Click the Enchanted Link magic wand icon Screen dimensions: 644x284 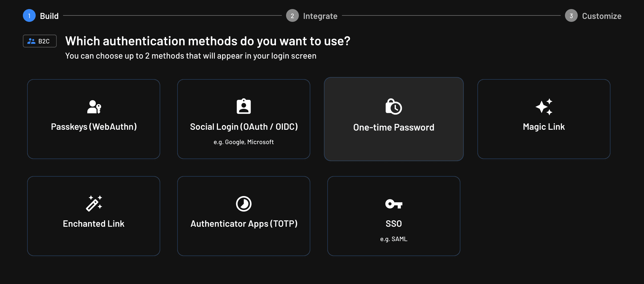[x=94, y=204]
